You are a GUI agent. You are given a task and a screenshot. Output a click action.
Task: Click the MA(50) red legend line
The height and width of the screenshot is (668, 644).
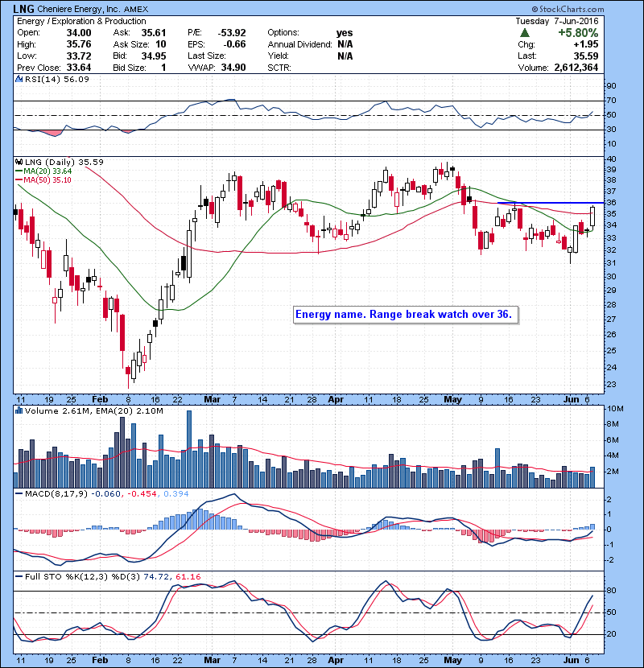pyautogui.click(x=19, y=180)
